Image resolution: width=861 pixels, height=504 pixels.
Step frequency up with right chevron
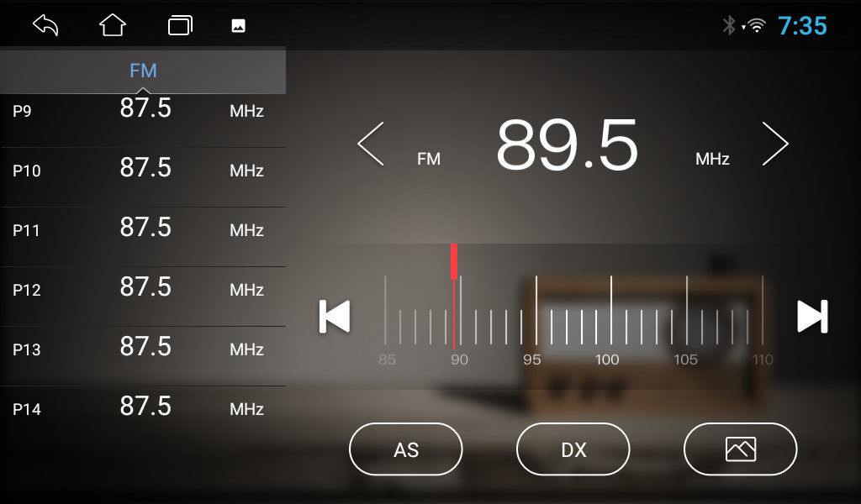(775, 144)
